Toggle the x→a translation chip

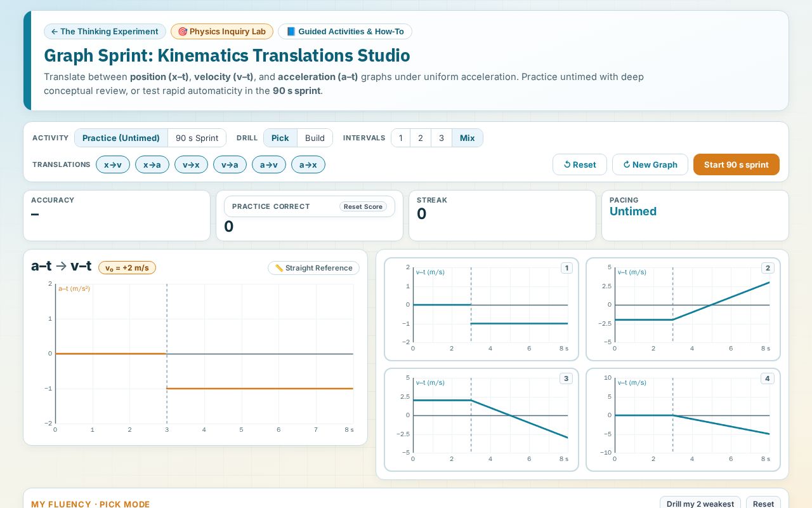(x=152, y=164)
